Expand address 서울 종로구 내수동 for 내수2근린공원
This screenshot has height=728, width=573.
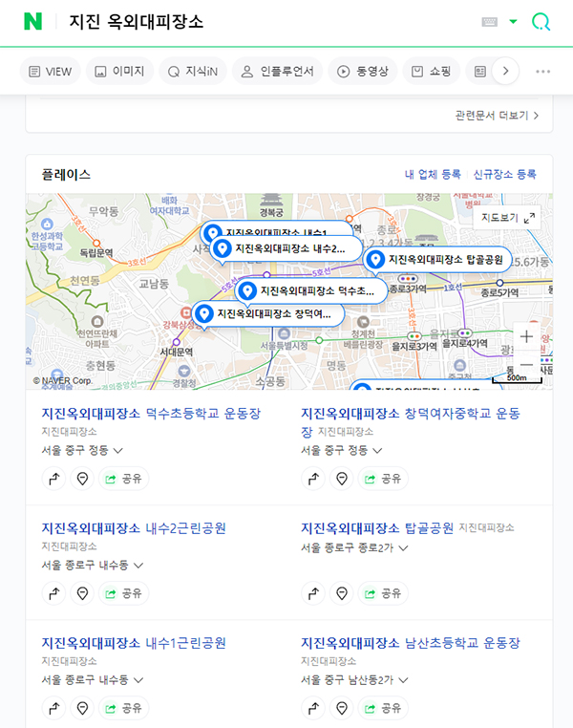(93, 565)
